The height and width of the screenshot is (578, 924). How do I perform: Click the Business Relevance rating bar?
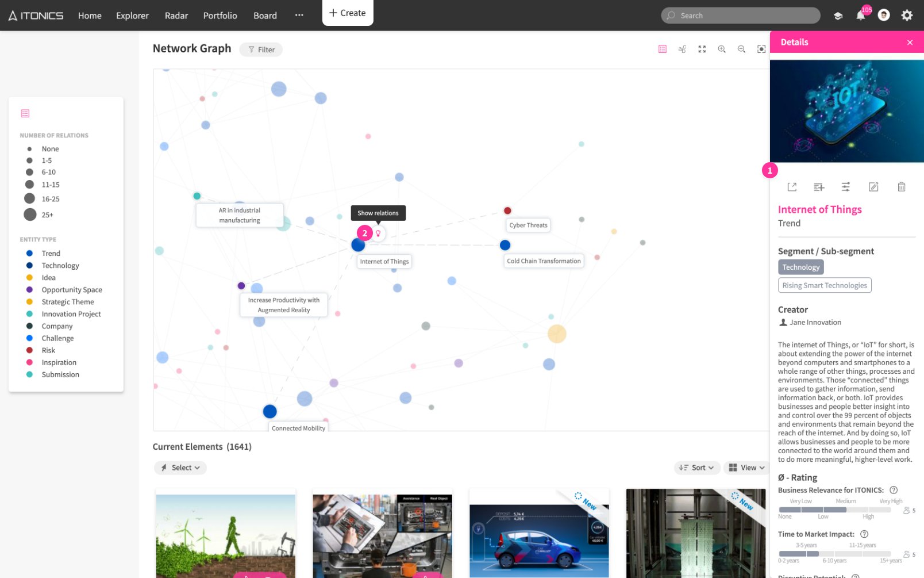click(x=834, y=510)
